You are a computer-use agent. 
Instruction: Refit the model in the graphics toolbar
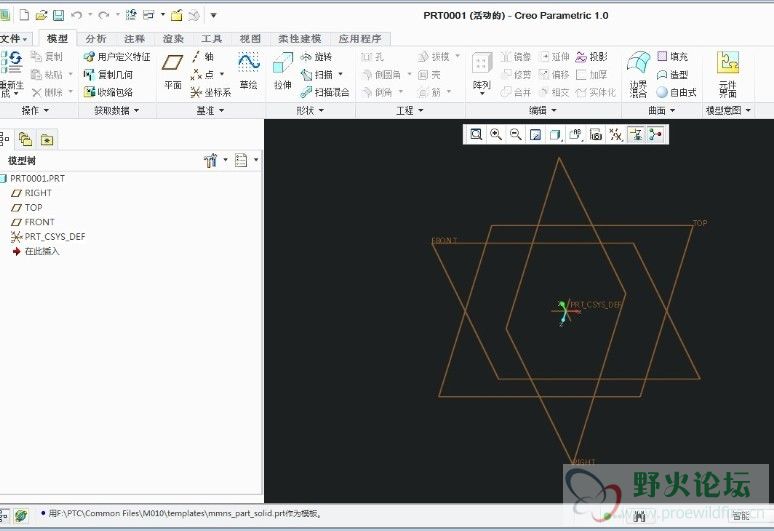coord(476,134)
